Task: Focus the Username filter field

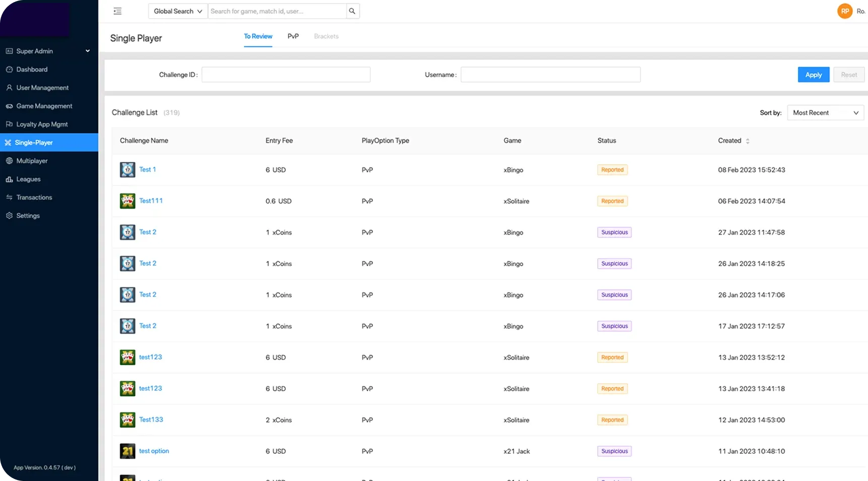Action: (550, 75)
